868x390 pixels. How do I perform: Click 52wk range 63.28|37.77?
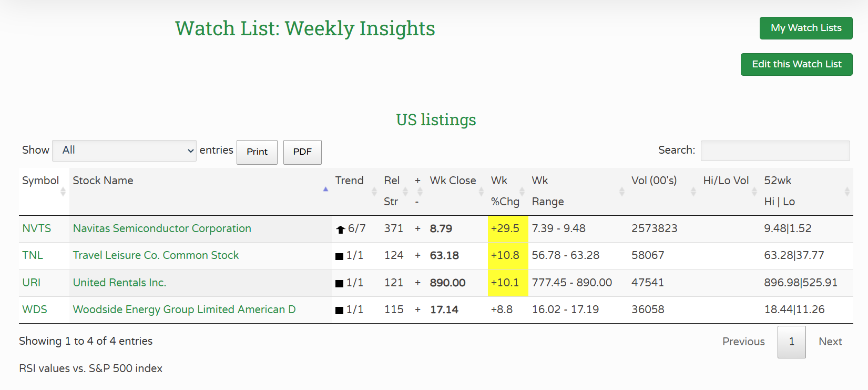[794, 255]
